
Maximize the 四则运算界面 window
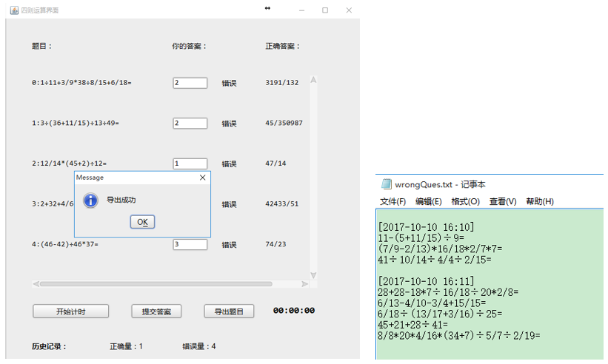(325, 10)
